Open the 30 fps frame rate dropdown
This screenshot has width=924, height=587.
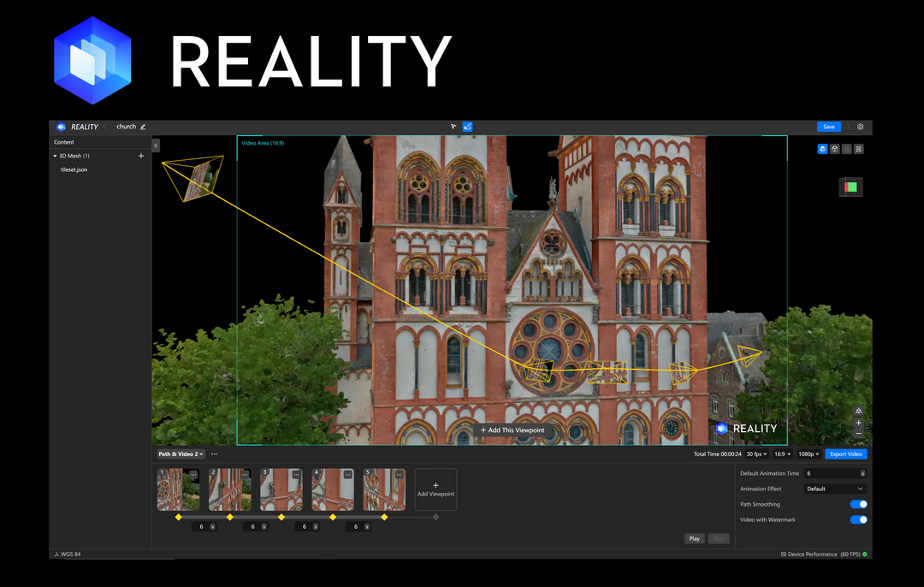click(x=756, y=454)
